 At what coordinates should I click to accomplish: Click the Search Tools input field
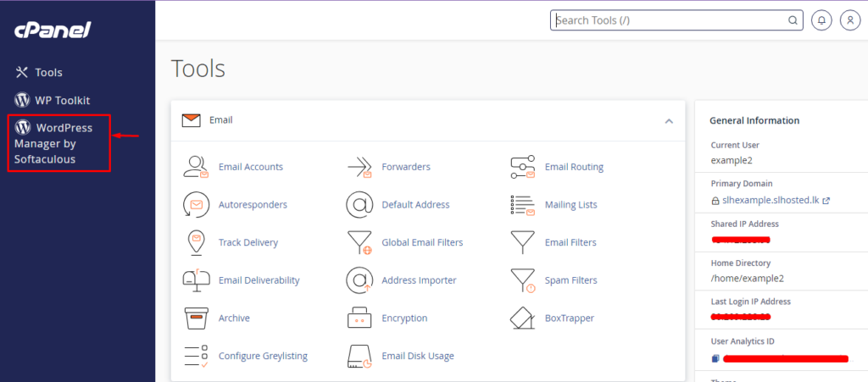point(670,20)
